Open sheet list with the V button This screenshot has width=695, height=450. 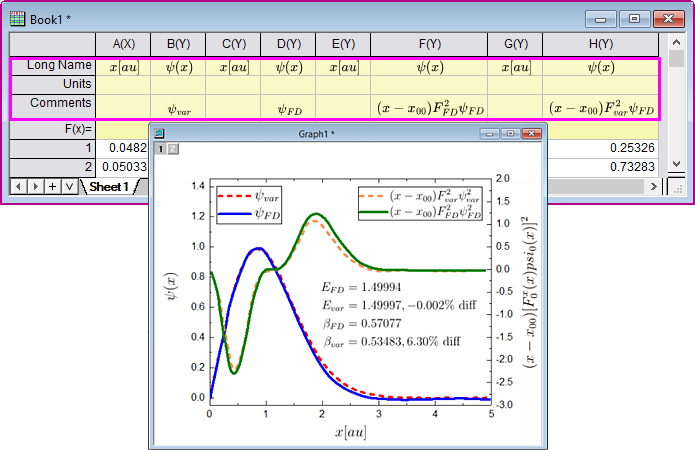pyautogui.click(x=69, y=186)
